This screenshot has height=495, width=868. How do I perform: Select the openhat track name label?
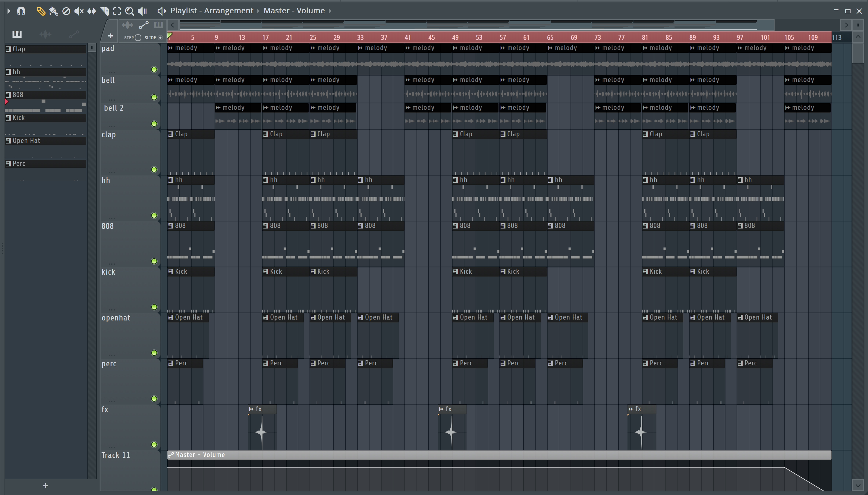(x=116, y=318)
